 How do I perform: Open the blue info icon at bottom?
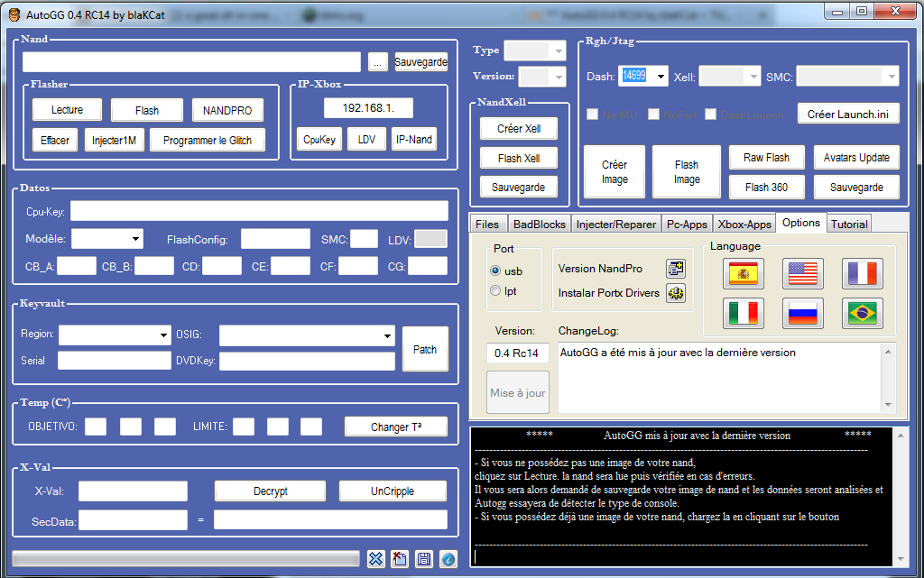[448, 558]
